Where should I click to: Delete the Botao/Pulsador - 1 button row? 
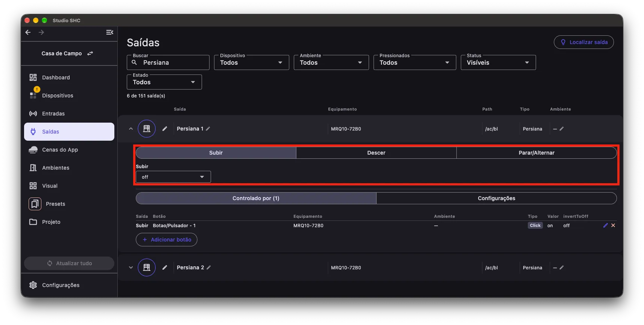click(613, 225)
